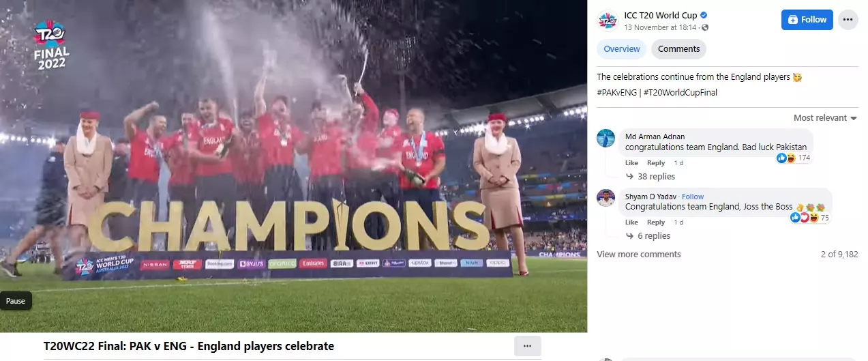Expand the 38 replies thread
Screen dimensions: 868x361
(650, 177)
